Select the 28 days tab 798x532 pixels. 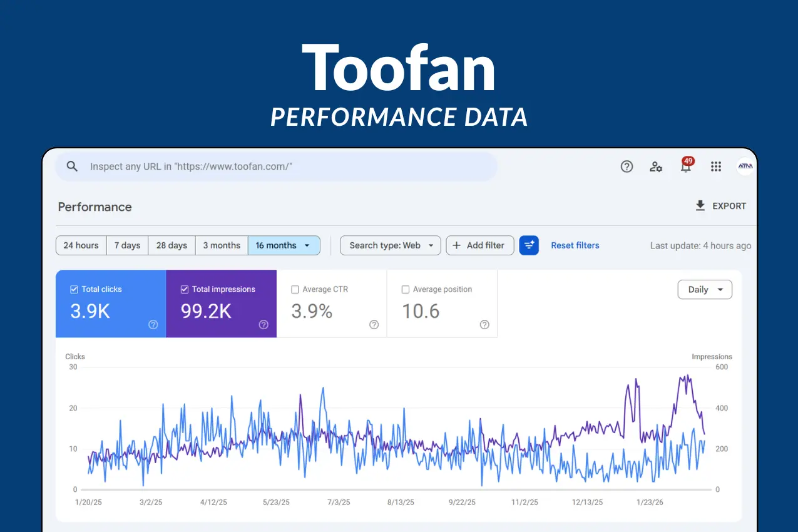[x=171, y=245]
